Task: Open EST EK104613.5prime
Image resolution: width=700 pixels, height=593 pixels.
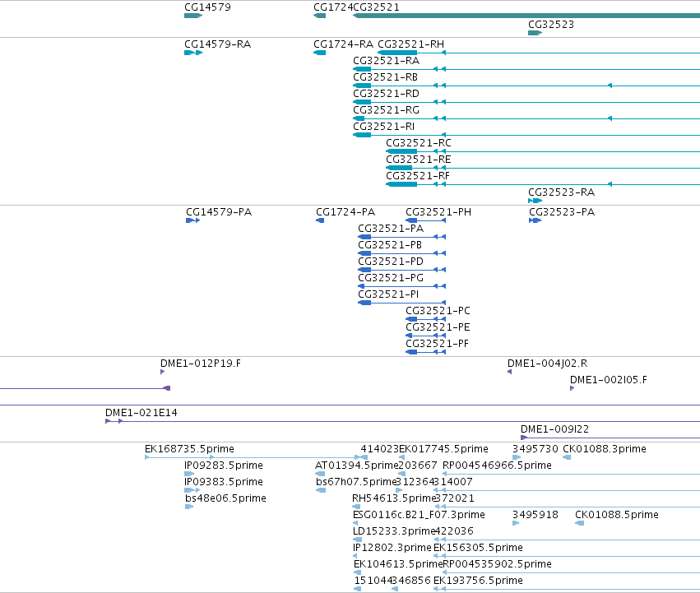Action: pos(398,565)
